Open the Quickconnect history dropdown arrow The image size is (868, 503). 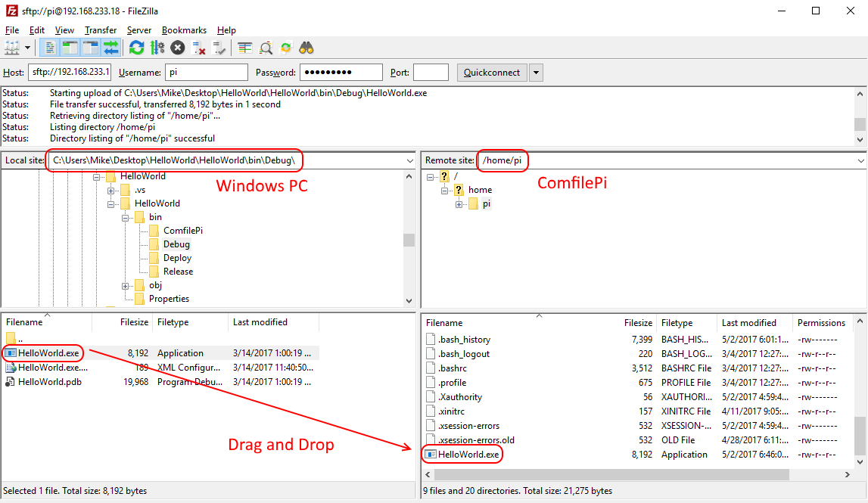coord(536,73)
